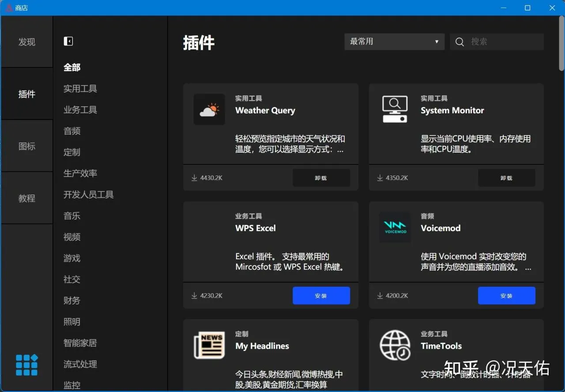Select the 财务 category

coord(72,300)
